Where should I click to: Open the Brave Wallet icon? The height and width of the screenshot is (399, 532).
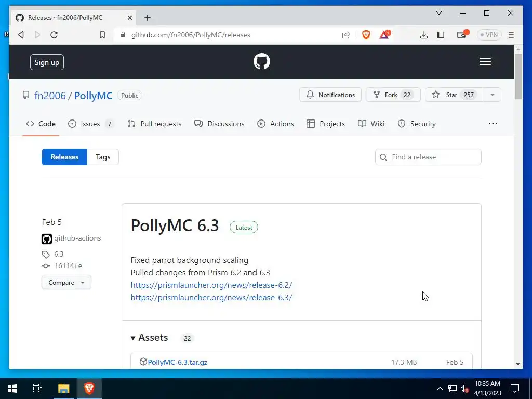462,35
